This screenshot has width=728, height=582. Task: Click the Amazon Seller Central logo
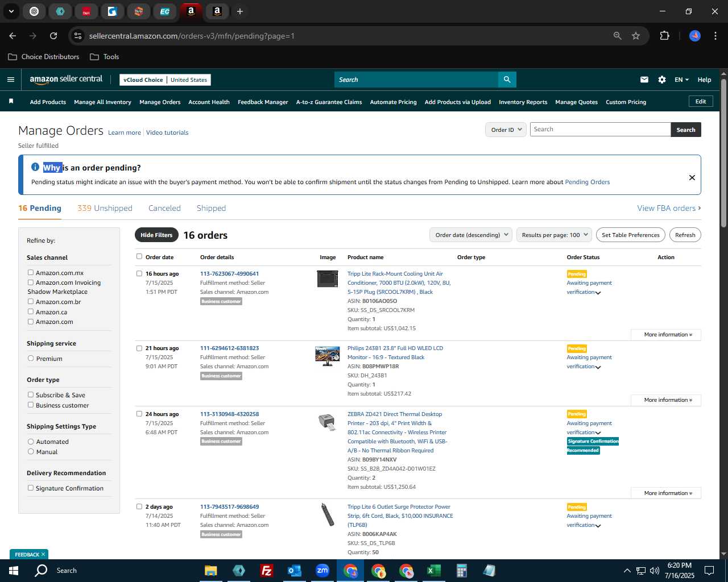coord(66,80)
